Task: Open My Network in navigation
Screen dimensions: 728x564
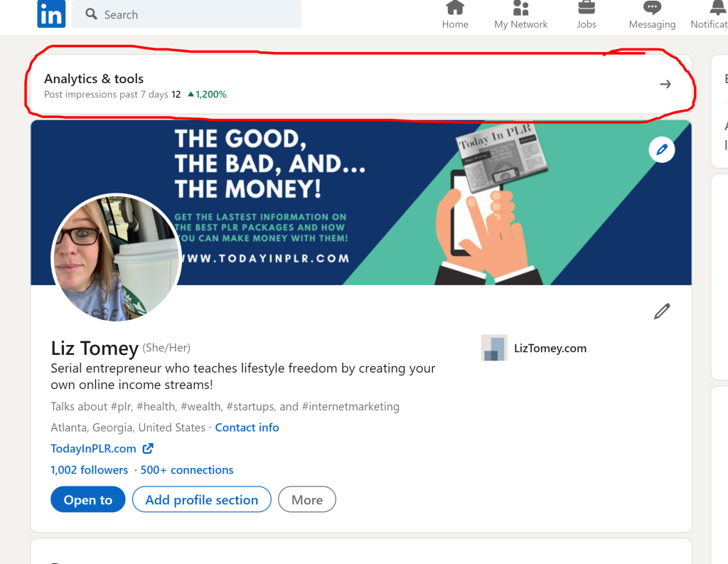Action: 520,16
